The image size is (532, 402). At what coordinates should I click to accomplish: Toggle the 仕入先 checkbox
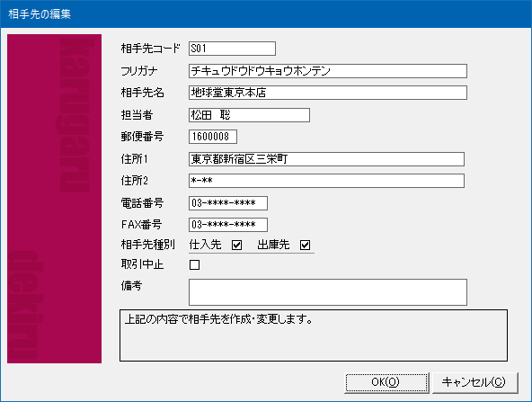pyautogui.click(x=237, y=245)
